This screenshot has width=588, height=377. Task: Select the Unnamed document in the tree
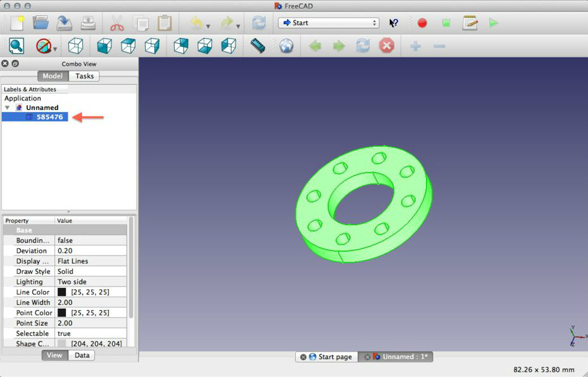click(42, 108)
